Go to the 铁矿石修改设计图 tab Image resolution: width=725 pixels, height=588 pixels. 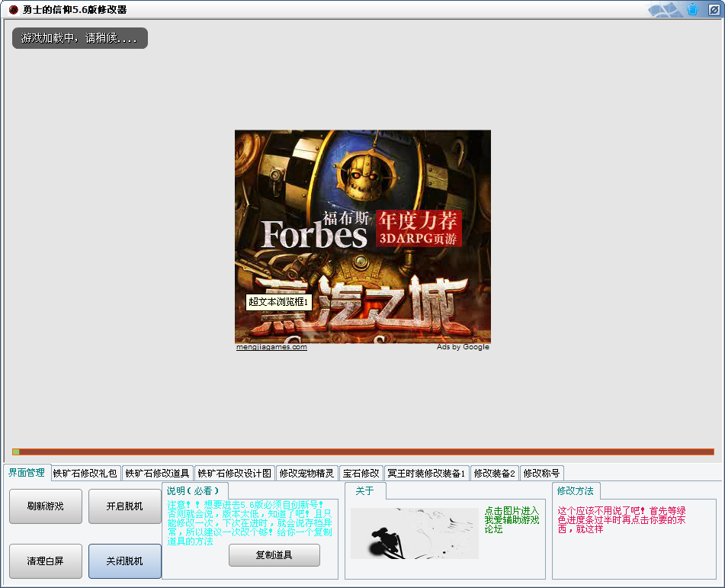coord(234,474)
